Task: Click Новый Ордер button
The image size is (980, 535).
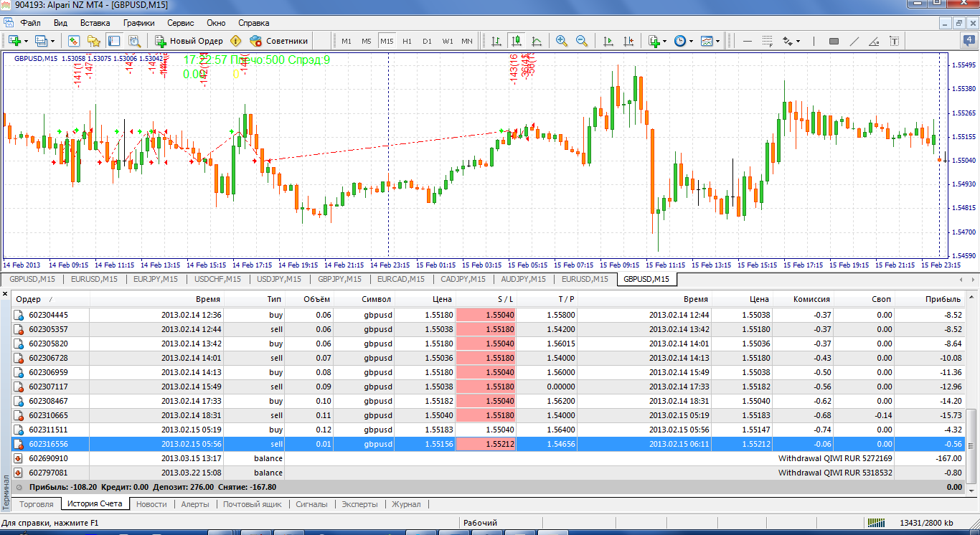Action: click(190, 41)
